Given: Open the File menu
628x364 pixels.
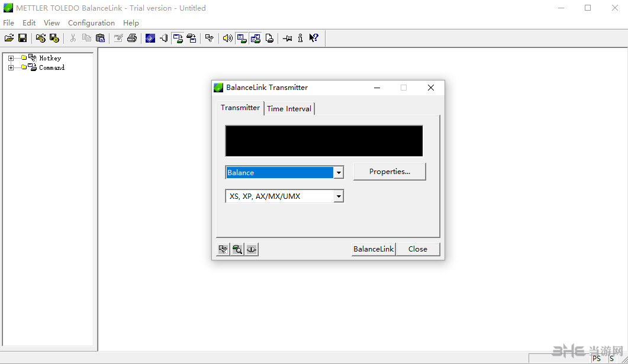Looking at the screenshot, I should click(x=8, y=23).
